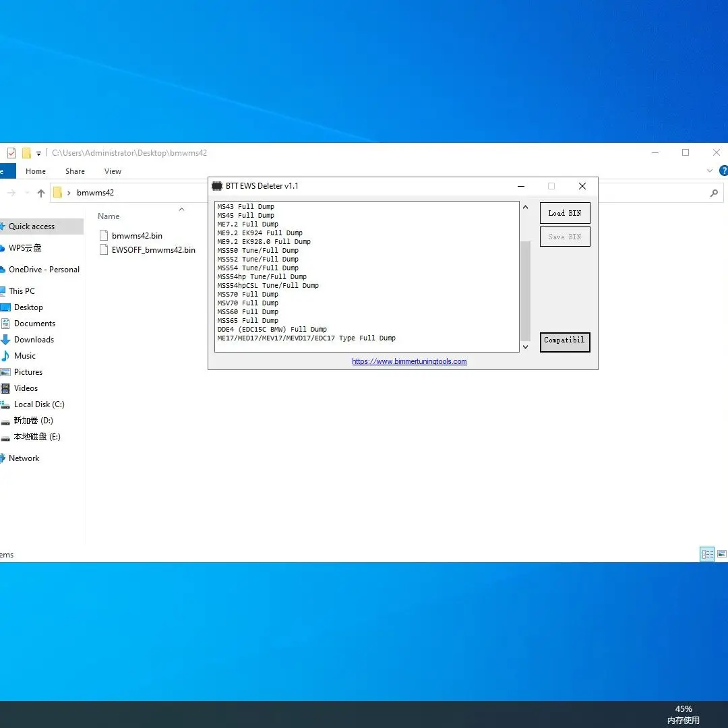Select This PC in the navigation pane
This screenshot has height=728, width=728.
(x=22, y=291)
